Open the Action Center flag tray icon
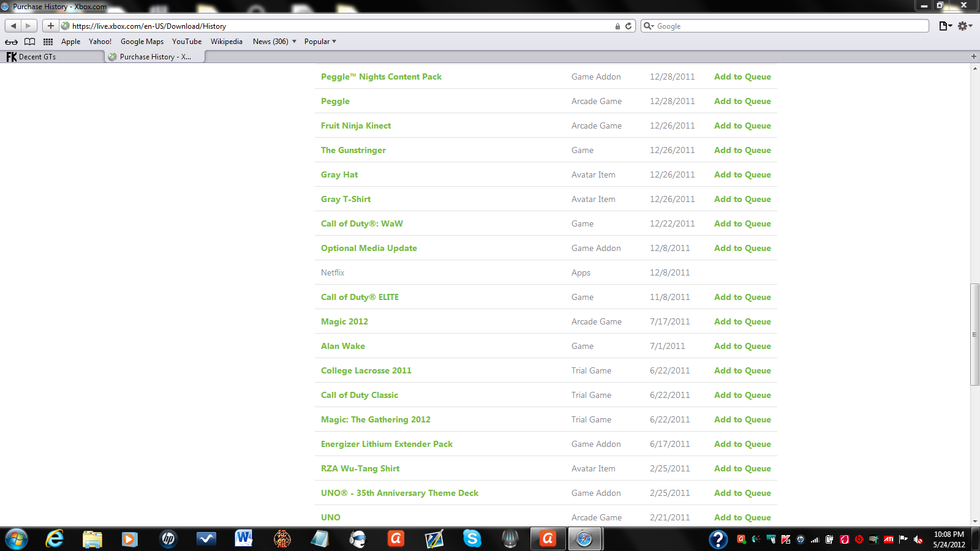Screen dimensions: 980x551 pyautogui.click(x=903, y=539)
